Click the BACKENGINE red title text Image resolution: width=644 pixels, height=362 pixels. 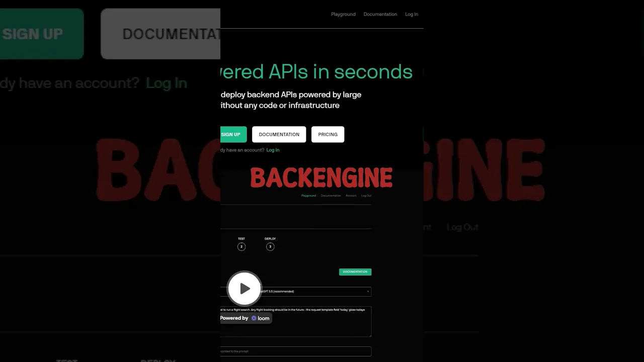pyautogui.click(x=321, y=178)
